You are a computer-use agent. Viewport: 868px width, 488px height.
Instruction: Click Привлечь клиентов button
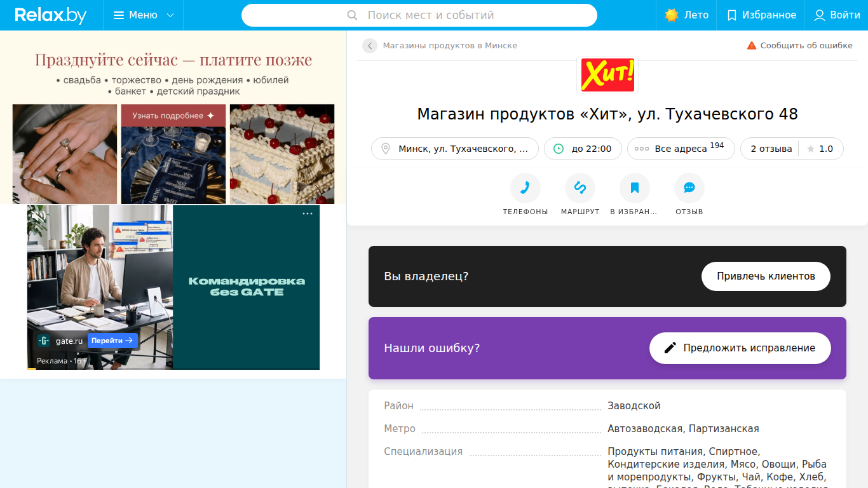click(766, 276)
